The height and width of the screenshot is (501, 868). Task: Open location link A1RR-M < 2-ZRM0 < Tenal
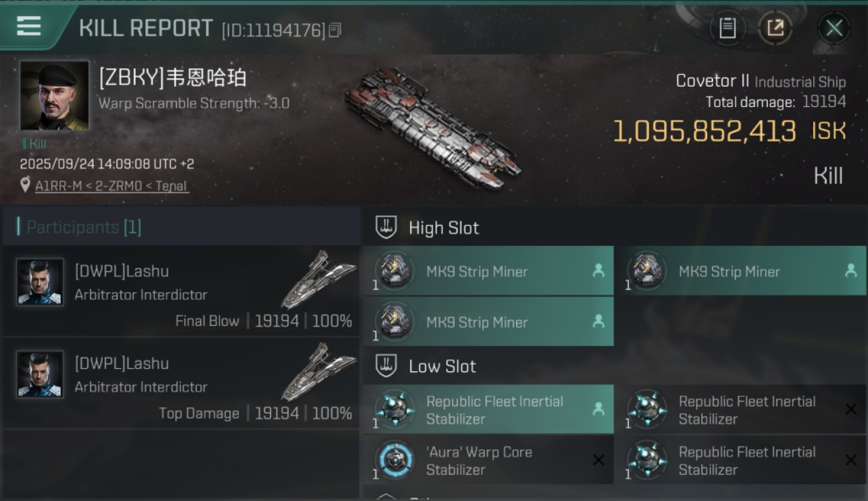click(112, 186)
